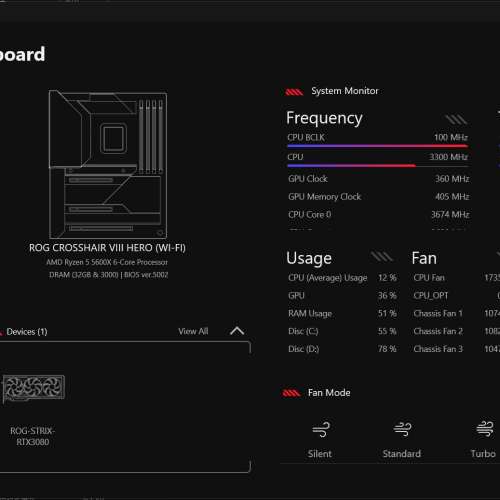Select the GPU Clock 360 MHz row
Viewport: 500px width, 500px height.
point(379,179)
